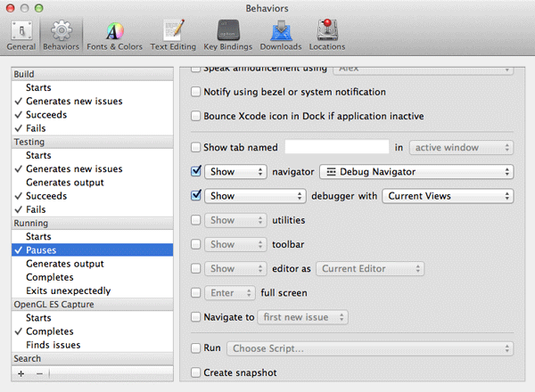535x392 pixels.
Task: Enable the toolbar checkbox
Action: click(195, 244)
